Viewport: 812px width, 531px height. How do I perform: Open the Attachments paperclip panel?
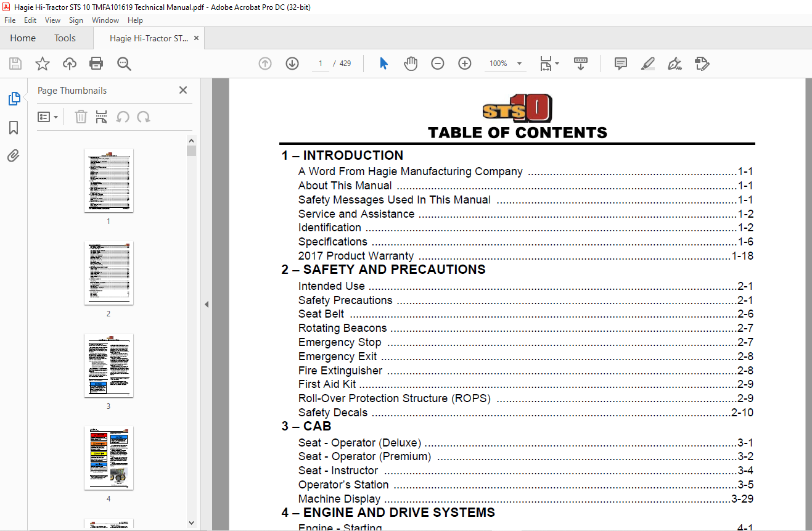pos(14,156)
